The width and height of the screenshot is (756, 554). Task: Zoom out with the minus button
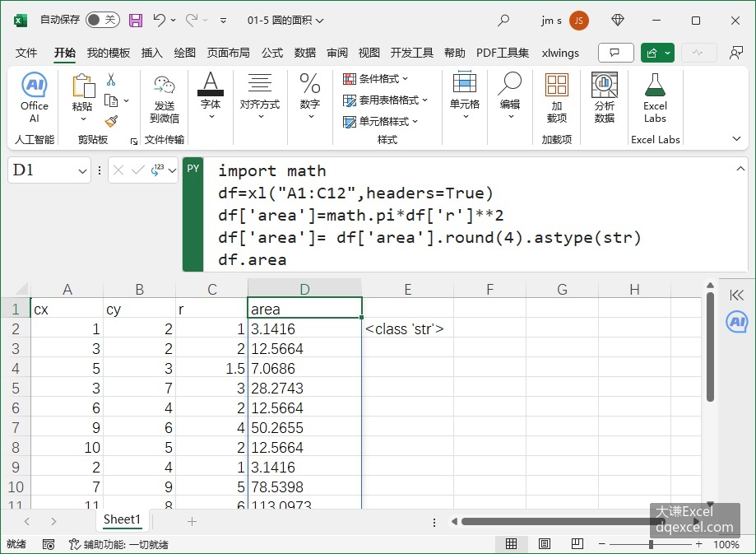coord(601,544)
